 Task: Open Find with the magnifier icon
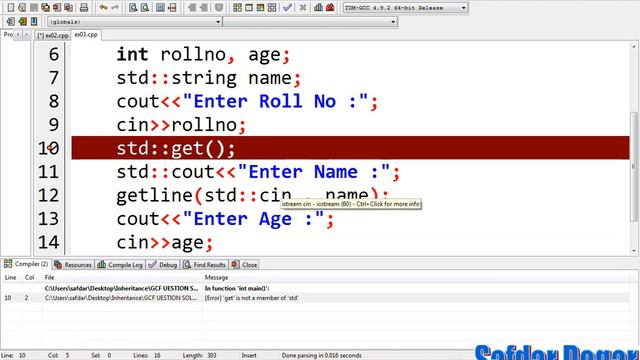coord(133,7)
